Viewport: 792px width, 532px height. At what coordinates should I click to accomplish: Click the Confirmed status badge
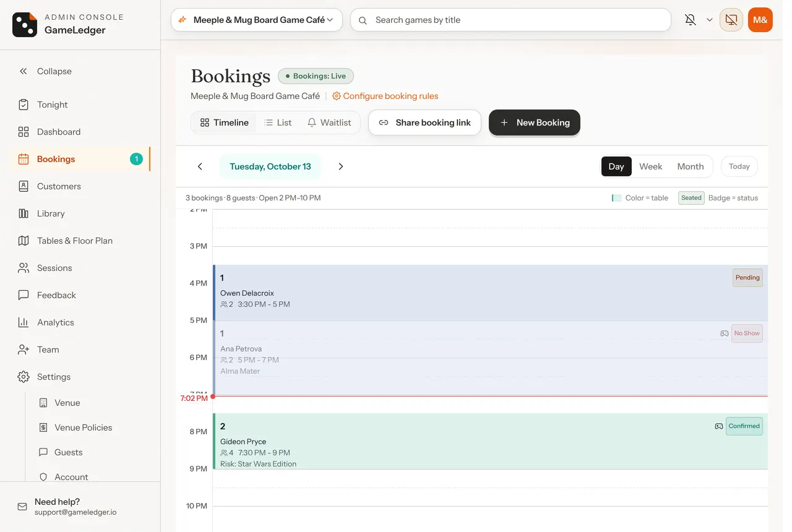point(744,426)
